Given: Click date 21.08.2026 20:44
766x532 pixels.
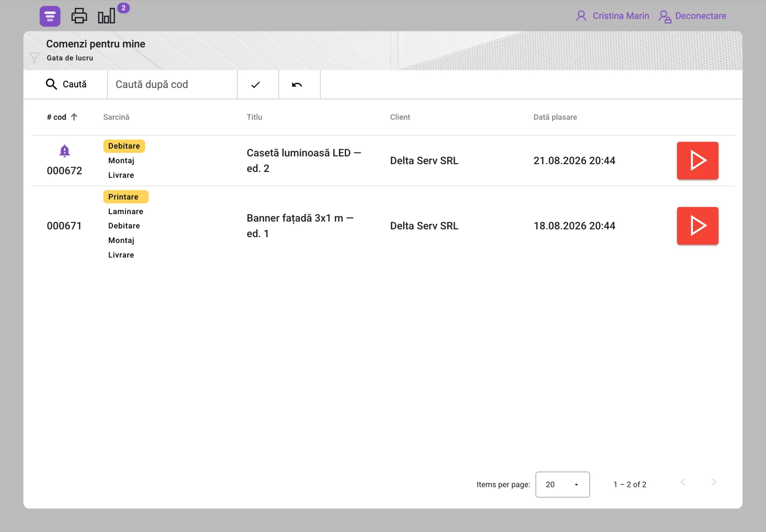Looking at the screenshot, I should [x=574, y=161].
